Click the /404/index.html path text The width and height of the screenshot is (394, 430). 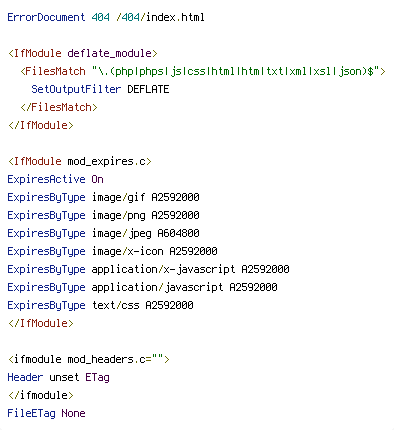[160, 17]
